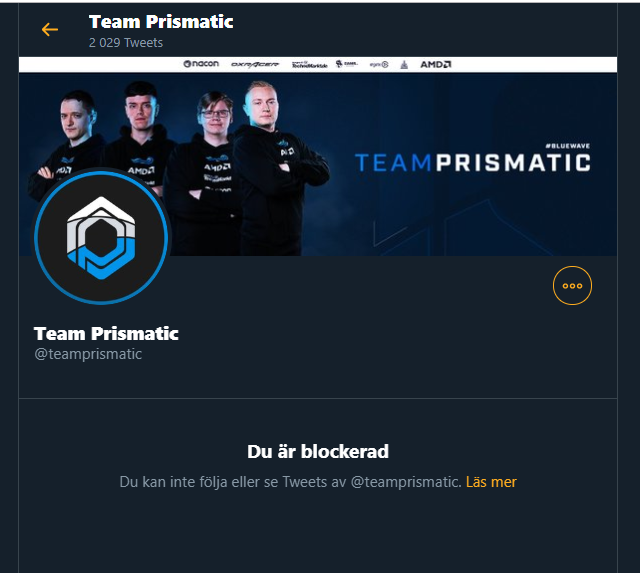Click the nacon sponsor logo
Screen dimensions: 640x573
(201, 64)
